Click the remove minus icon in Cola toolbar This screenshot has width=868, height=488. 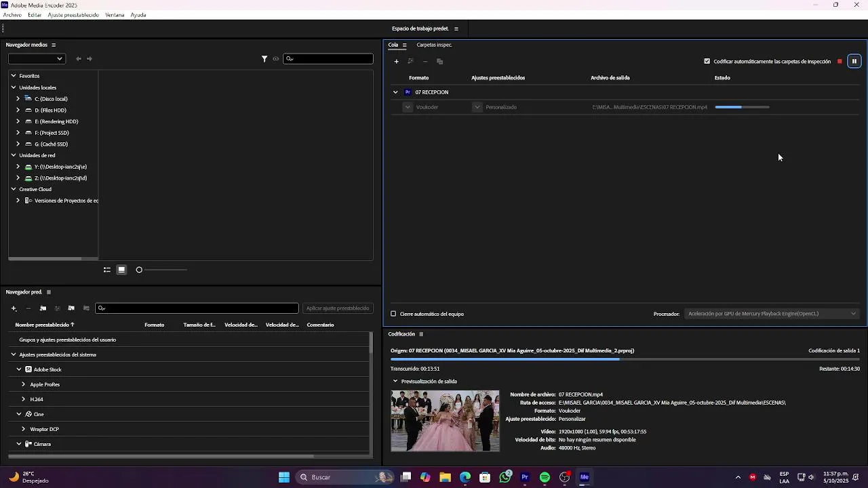tap(425, 62)
